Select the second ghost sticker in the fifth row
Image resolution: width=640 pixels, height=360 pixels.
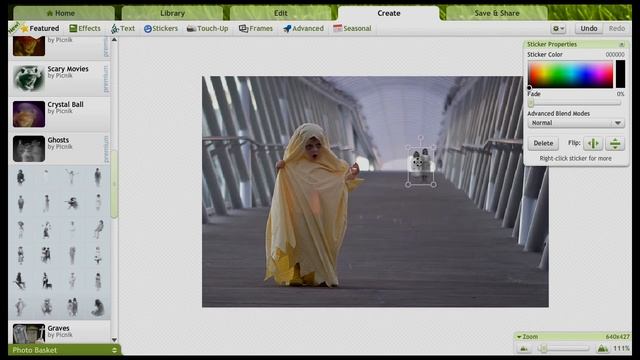pyautogui.click(x=46, y=281)
